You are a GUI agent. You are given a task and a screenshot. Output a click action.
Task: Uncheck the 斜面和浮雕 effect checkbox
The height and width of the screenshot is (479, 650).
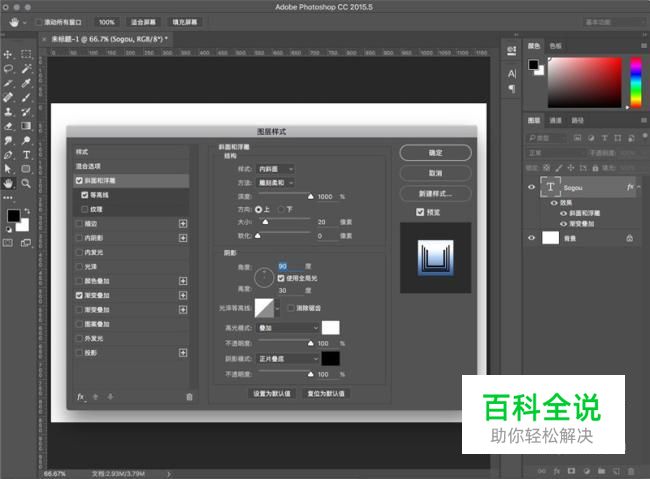pos(79,180)
